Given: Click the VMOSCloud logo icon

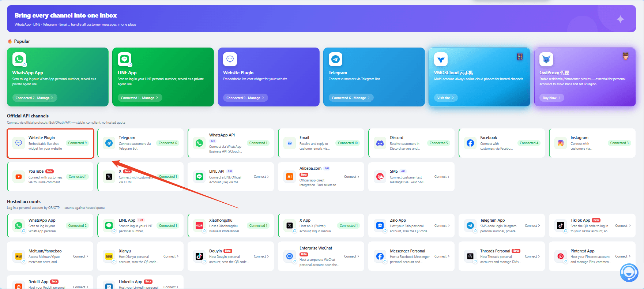Looking at the screenshot, I should (x=441, y=59).
